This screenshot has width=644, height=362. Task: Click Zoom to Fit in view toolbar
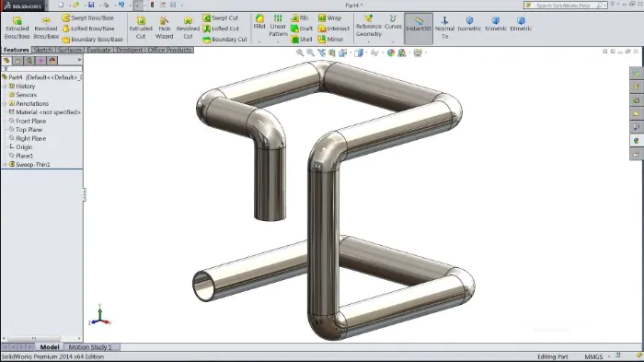300,53
